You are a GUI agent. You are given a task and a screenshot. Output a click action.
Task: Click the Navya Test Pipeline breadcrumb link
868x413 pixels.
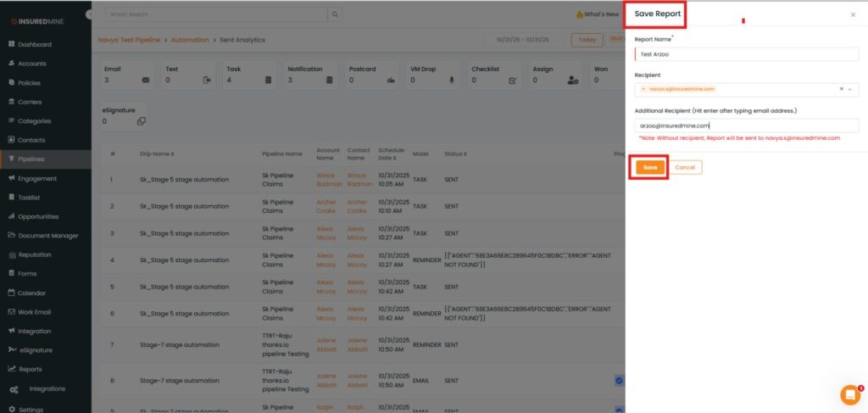[130, 40]
